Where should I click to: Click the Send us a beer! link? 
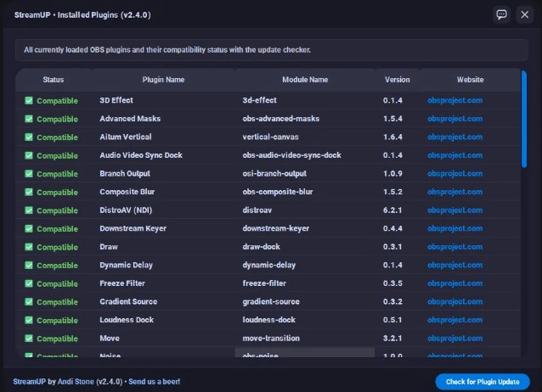tap(154, 382)
